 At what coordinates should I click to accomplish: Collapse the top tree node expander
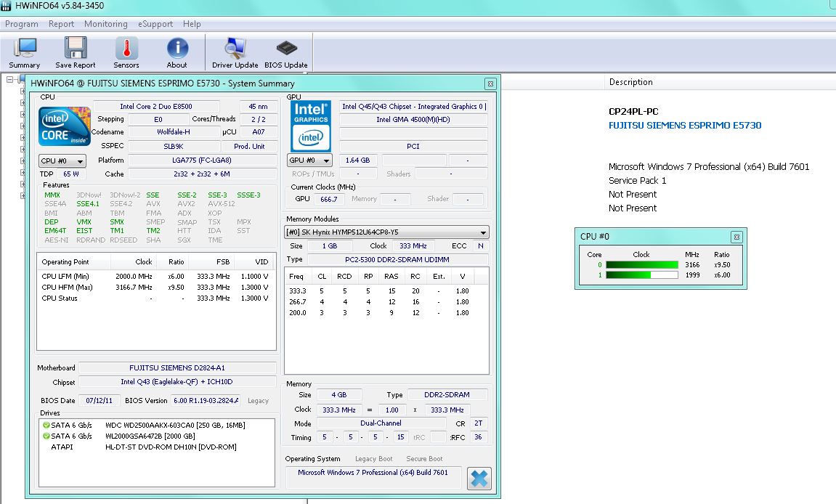[x=9, y=79]
